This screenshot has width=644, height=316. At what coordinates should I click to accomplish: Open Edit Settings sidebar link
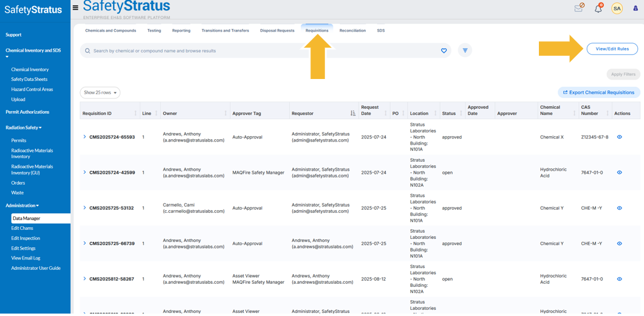point(24,248)
